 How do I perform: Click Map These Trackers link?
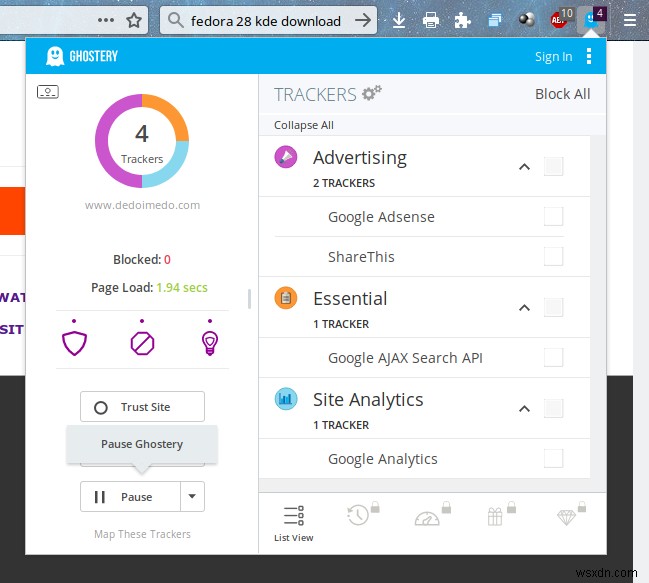(142, 534)
